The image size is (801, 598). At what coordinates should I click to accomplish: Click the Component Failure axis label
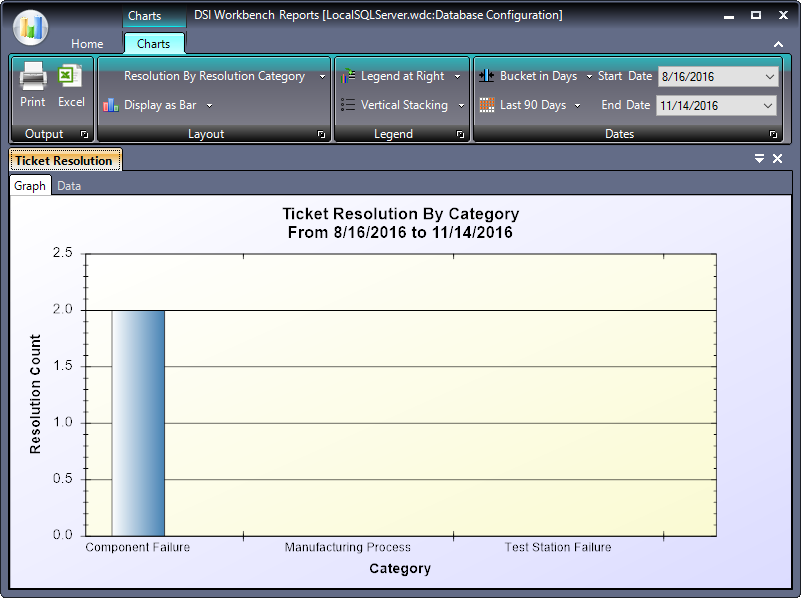point(137,547)
